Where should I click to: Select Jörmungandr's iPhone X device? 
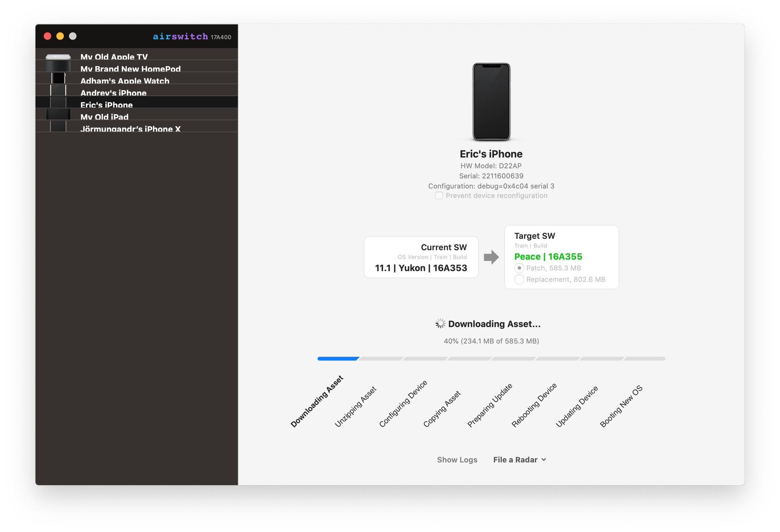tap(136, 126)
